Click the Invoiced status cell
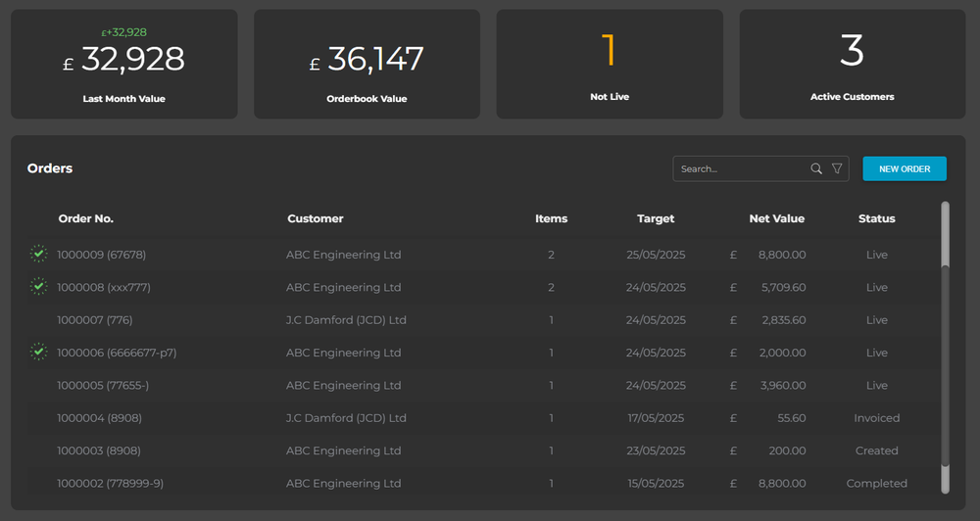This screenshot has height=521, width=980. [877, 418]
